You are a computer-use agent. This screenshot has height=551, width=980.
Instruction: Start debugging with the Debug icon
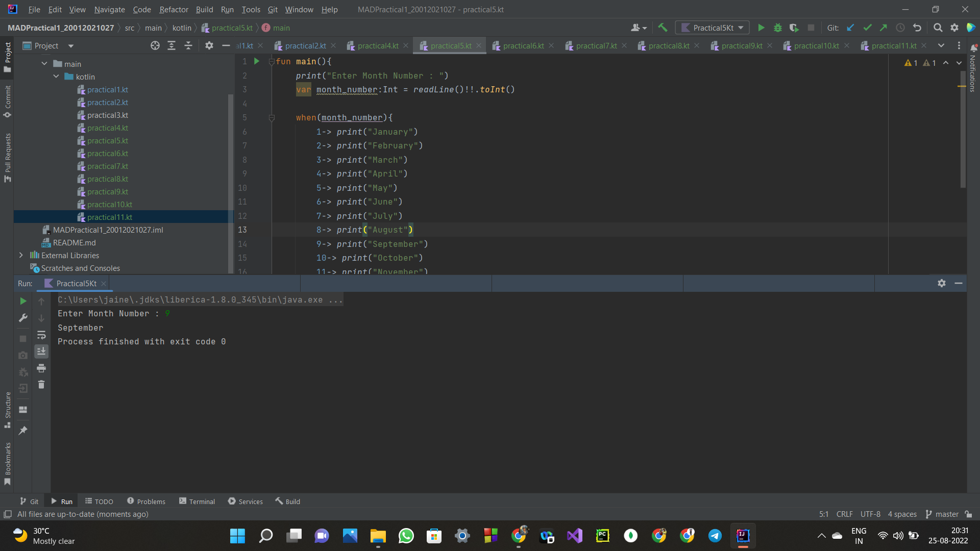pos(777,28)
